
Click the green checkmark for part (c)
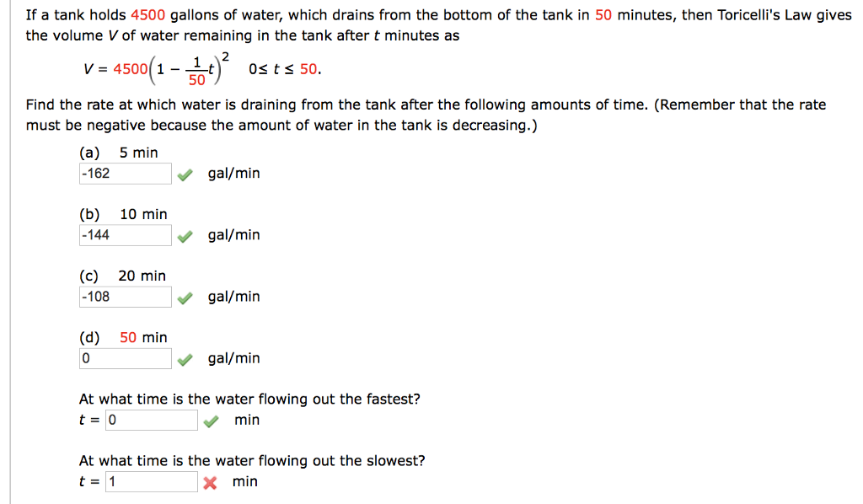coord(185,297)
